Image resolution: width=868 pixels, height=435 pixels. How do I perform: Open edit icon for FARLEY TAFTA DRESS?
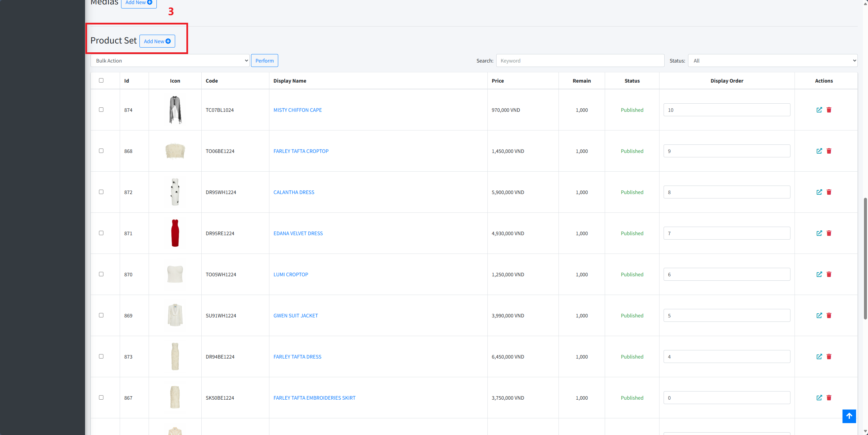819,356
